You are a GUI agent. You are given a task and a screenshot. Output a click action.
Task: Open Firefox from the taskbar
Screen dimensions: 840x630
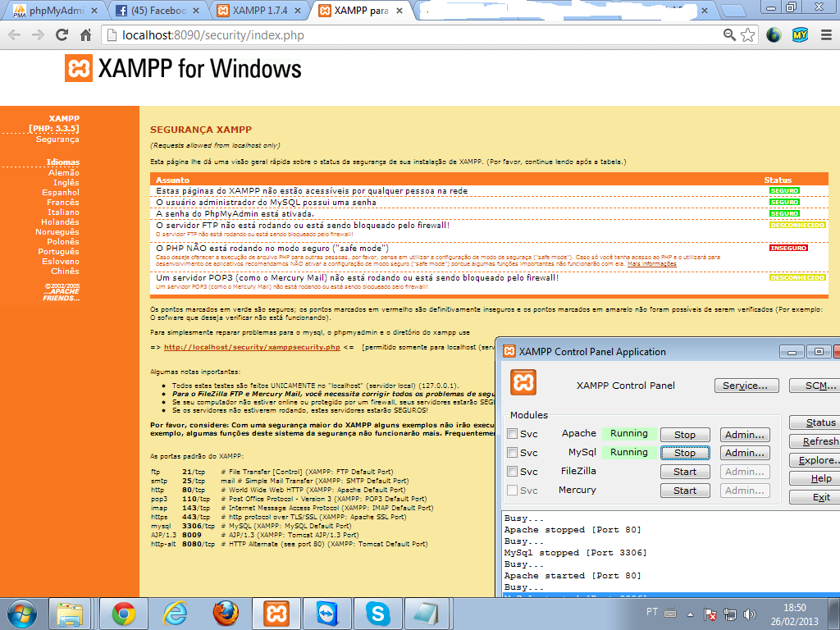(x=226, y=614)
